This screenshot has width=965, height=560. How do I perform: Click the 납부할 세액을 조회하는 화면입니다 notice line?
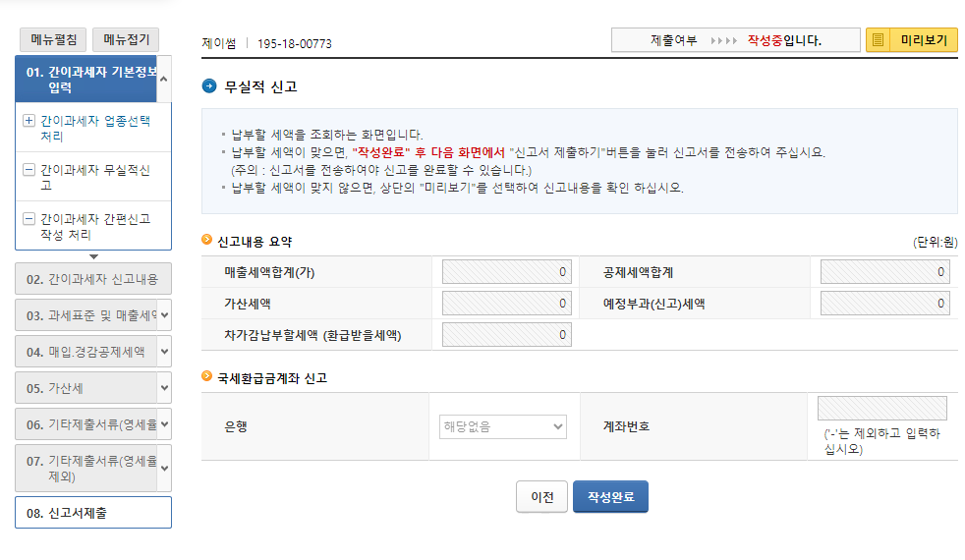[x=327, y=135]
